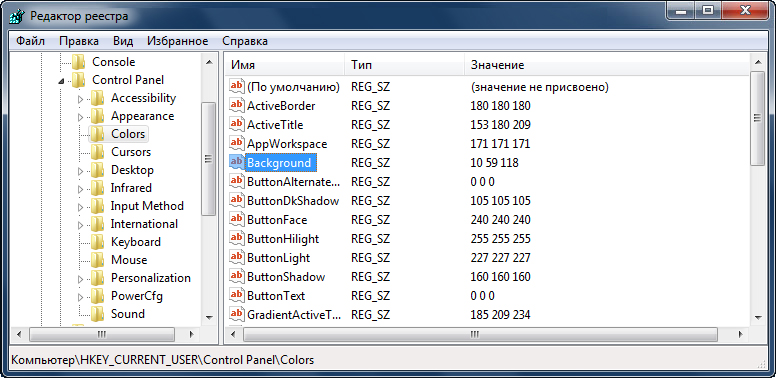Click the Sound folder icon
Image resolution: width=776 pixels, height=378 pixels.
97,314
